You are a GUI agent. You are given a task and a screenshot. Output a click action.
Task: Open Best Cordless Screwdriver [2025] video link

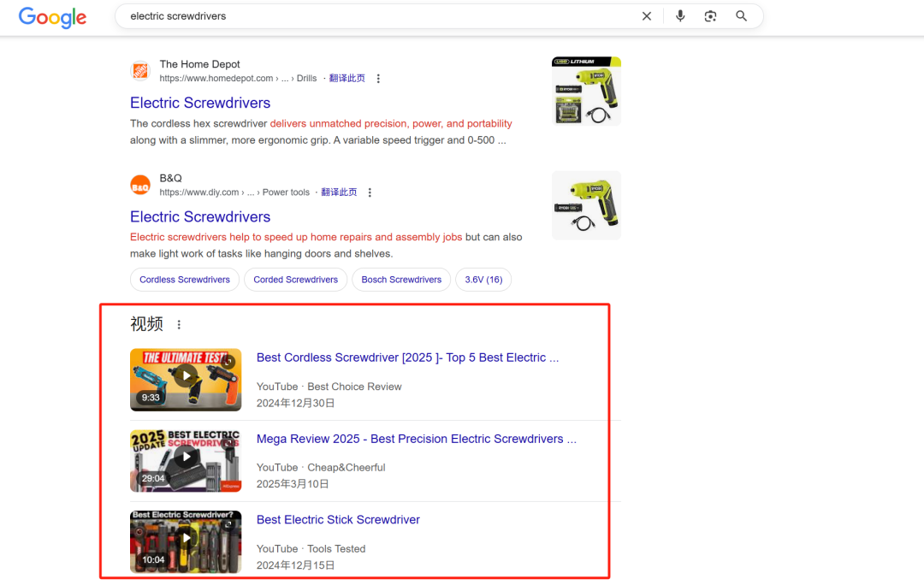point(408,357)
